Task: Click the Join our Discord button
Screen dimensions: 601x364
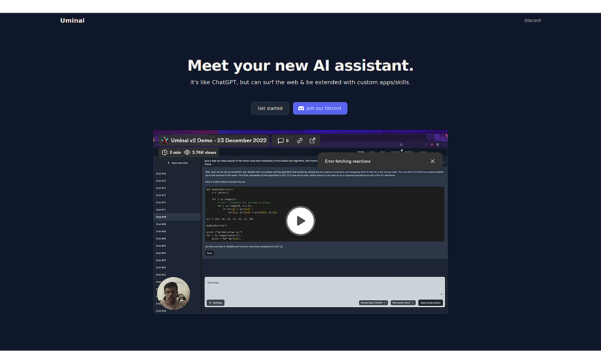Action: pos(320,108)
